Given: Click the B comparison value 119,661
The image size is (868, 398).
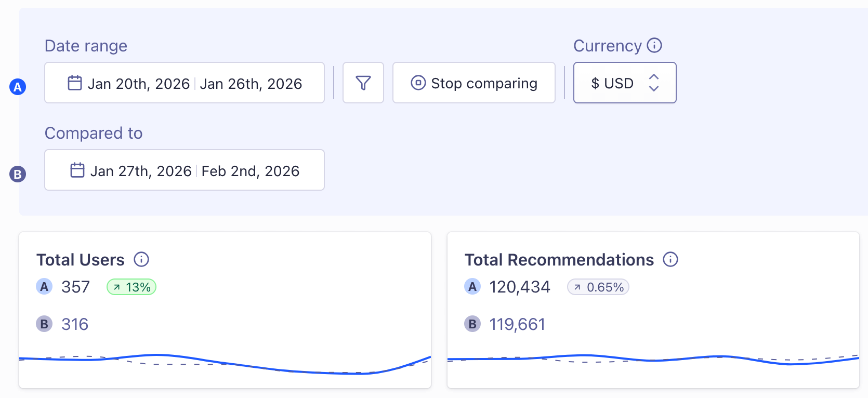Looking at the screenshot, I should tap(517, 324).
